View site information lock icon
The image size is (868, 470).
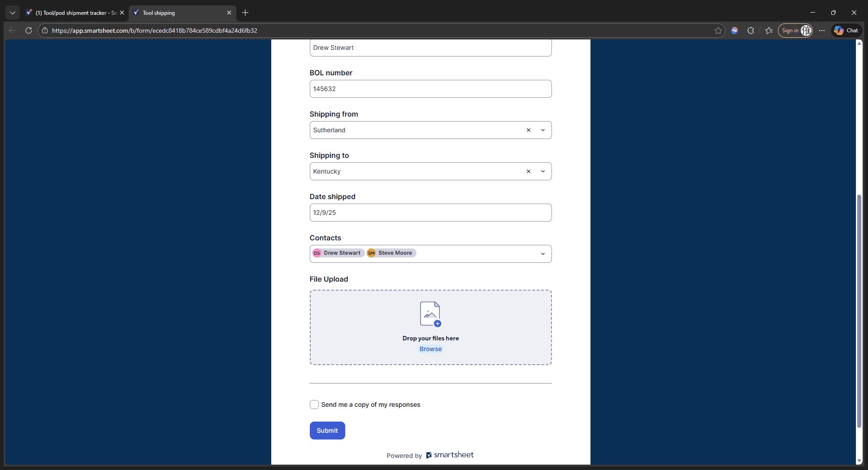pyautogui.click(x=45, y=30)
